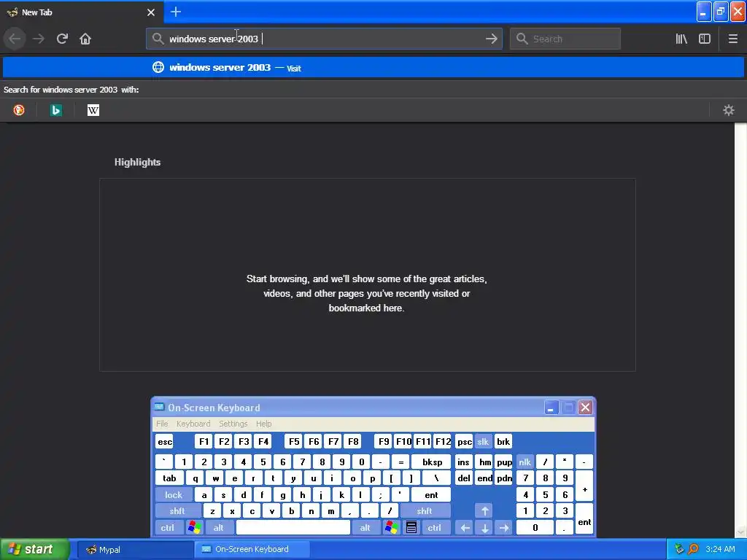Click the right Windows logo key
The width and height of the screenshot is (747, 560).
point(392,528)
